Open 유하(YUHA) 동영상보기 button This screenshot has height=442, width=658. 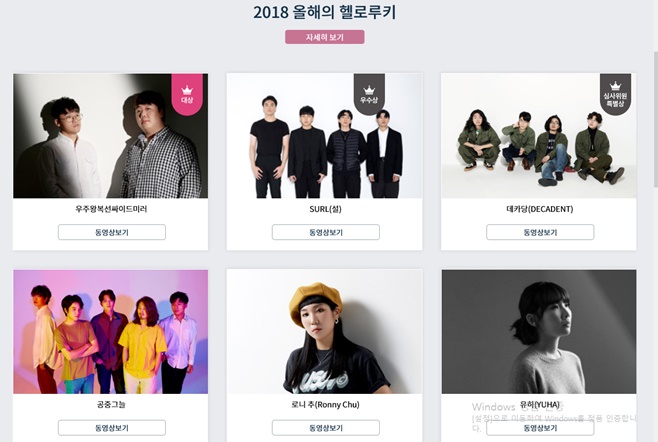540,428
